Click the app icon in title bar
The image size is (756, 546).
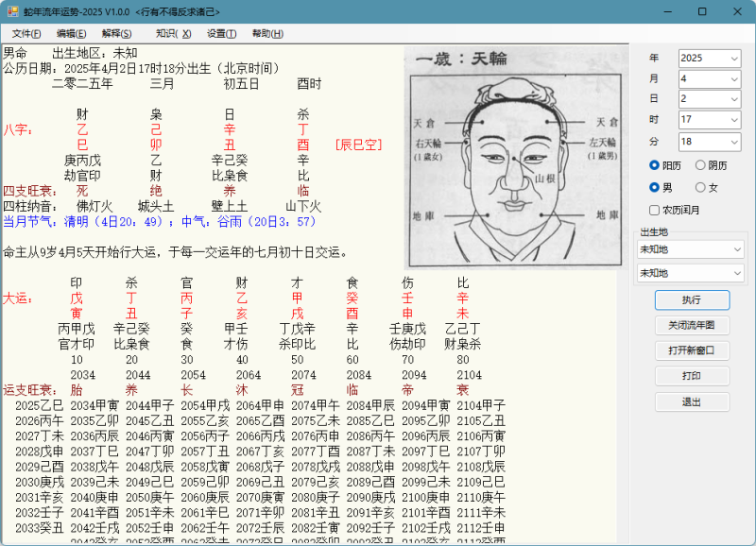click(12, 11)
